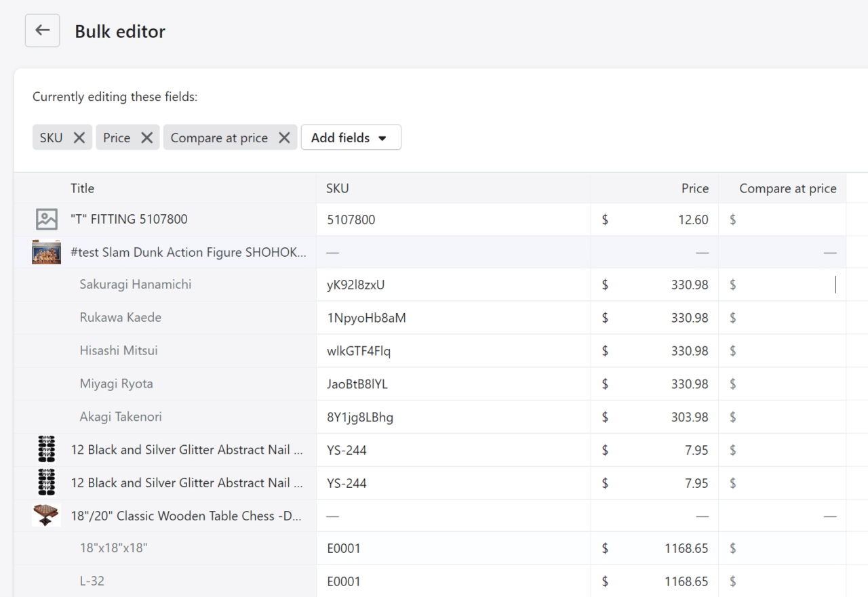The height and width of the screenshot is (597, 868).
Task: Select the Sakuragi Hanamichi variant row
Action: (135, 284)
